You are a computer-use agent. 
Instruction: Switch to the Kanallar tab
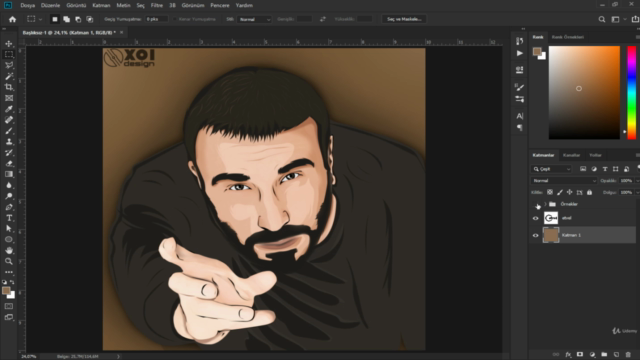pyautogui.click(x=571, y=155)
